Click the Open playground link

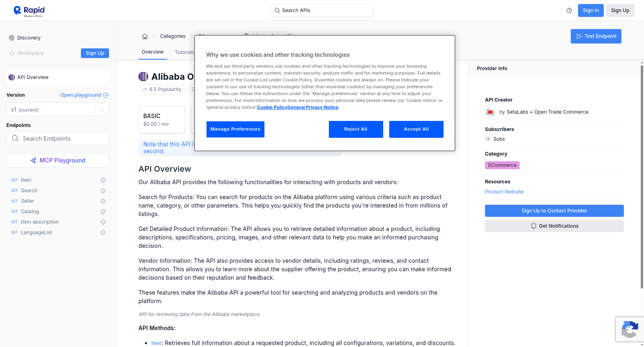(85, 95)
